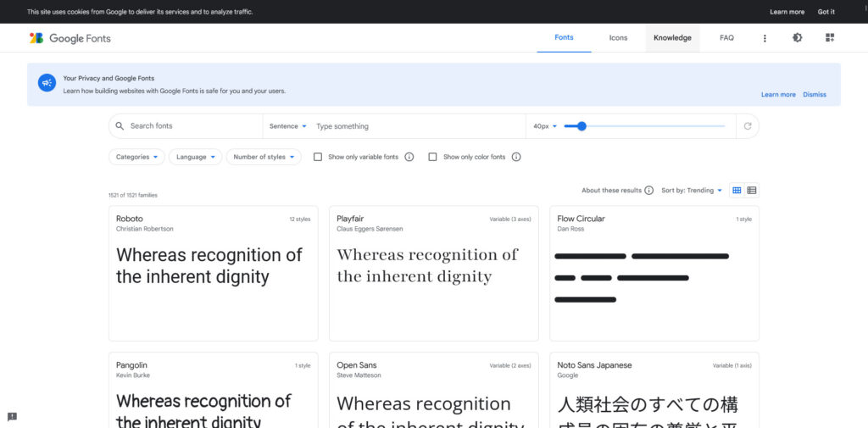Click Got it on cookie banner
This screenshot has width=868, height=428.
click(x=826, y=12)
